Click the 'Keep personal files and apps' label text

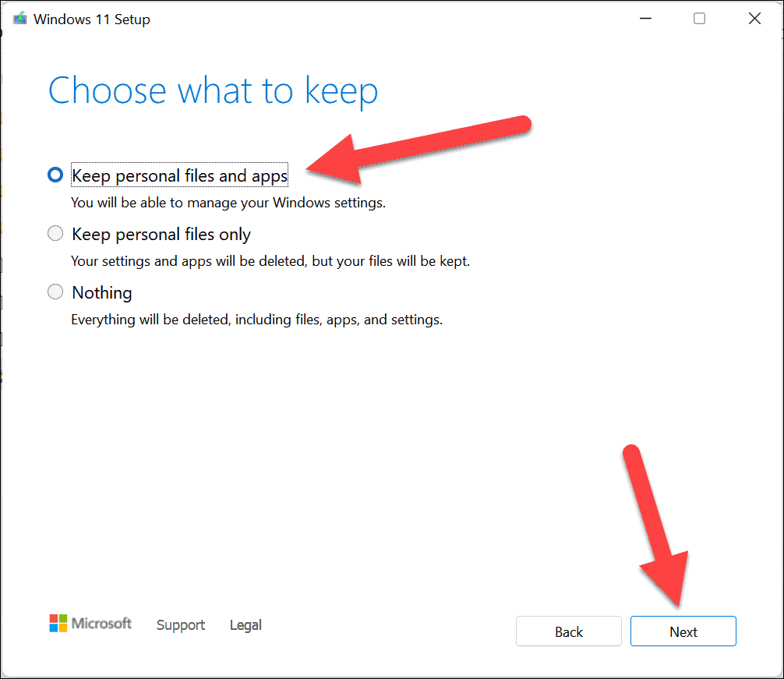[179, 175]
